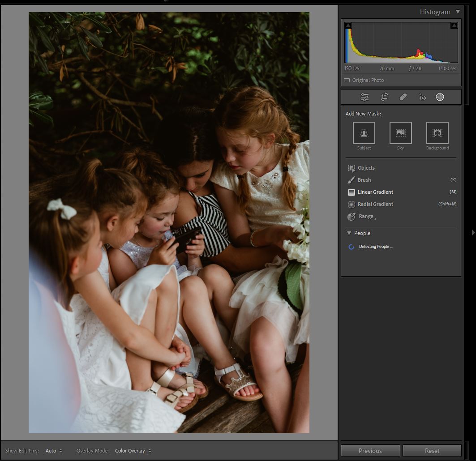Select the Masking tool icon
Screen dimensions: 476x461
[x=440, y=97]
